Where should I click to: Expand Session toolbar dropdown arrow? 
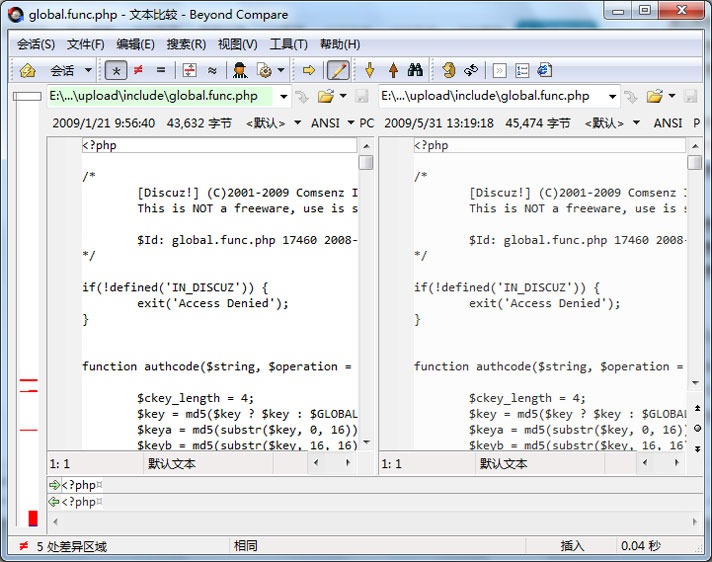(88, 70)
